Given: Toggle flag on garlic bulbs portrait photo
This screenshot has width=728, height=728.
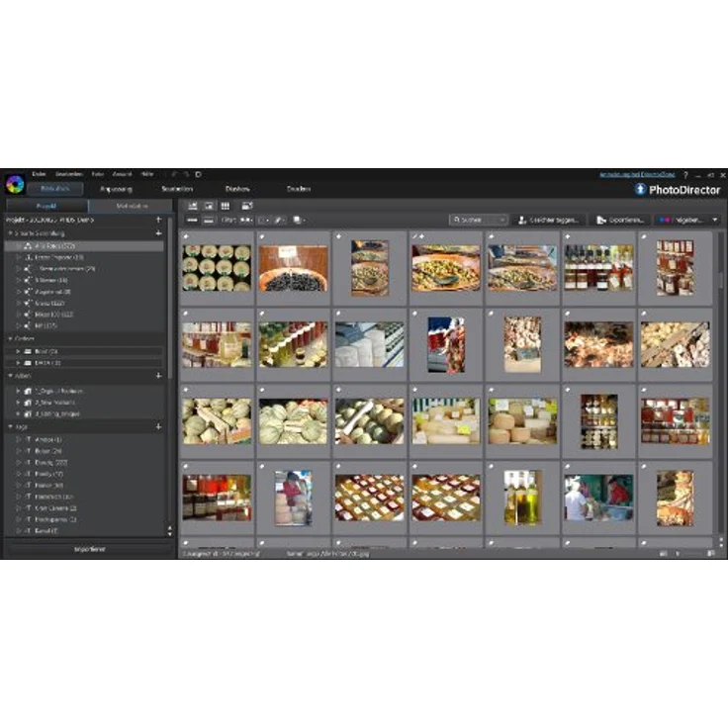Looking at the screenshot, I should tap(492, 314).
